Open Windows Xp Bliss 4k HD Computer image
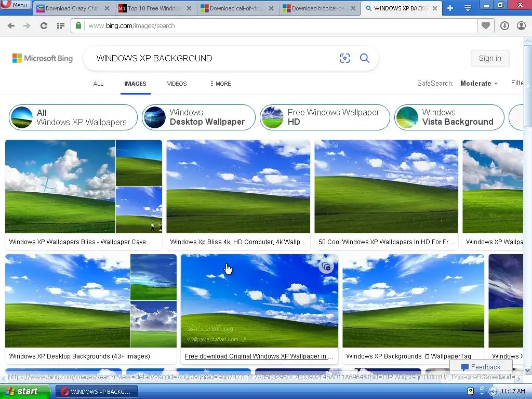Image resolution: width=532 pixels, height=399 pixels. (x=238, y=187)
